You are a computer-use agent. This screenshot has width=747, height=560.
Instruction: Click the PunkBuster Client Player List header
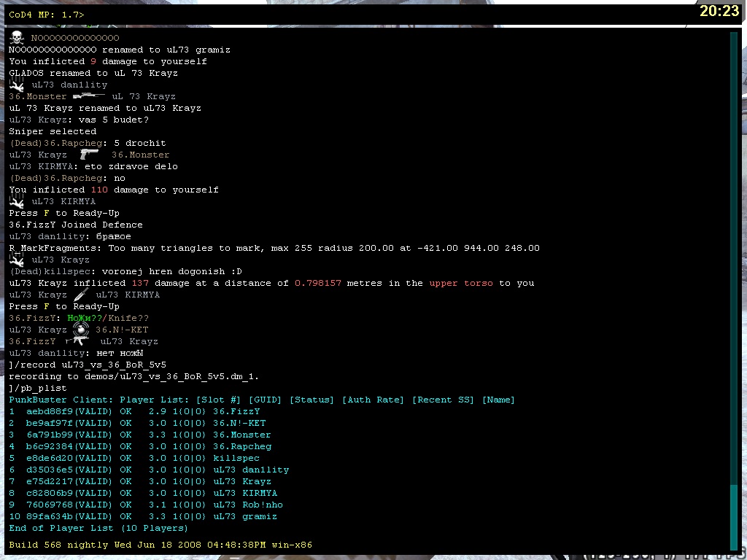[x=262, y=400]
